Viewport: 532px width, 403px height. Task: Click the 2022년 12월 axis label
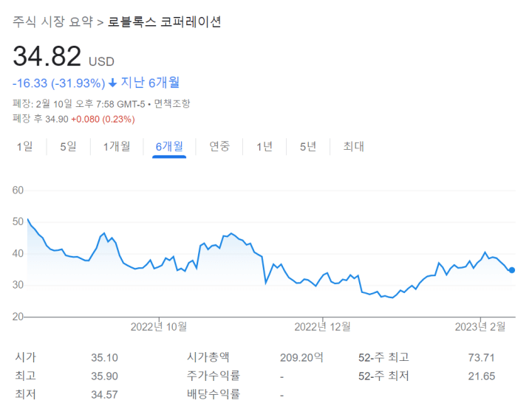click(x=322, y=327)
